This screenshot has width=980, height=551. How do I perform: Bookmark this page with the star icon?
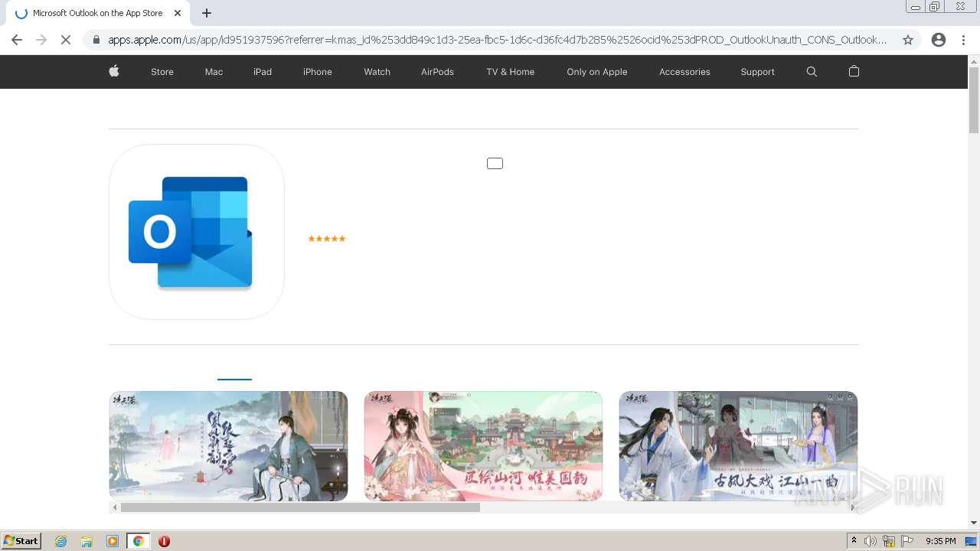pyautogui.click(x=908, y=40)
